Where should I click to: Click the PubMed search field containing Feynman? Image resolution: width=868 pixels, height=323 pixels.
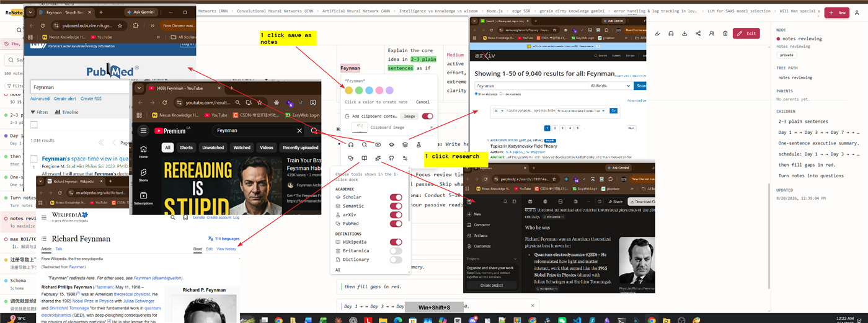(x=79, y=87)
